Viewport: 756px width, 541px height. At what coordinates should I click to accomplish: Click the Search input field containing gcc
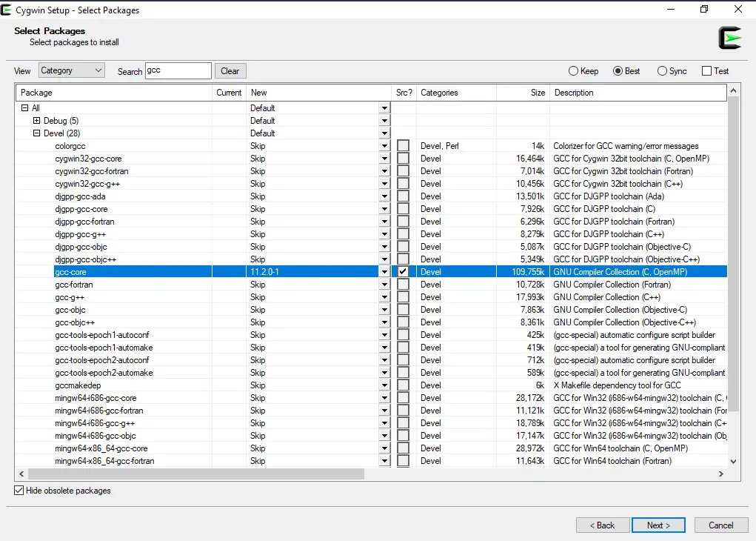[x=178, y=70]
